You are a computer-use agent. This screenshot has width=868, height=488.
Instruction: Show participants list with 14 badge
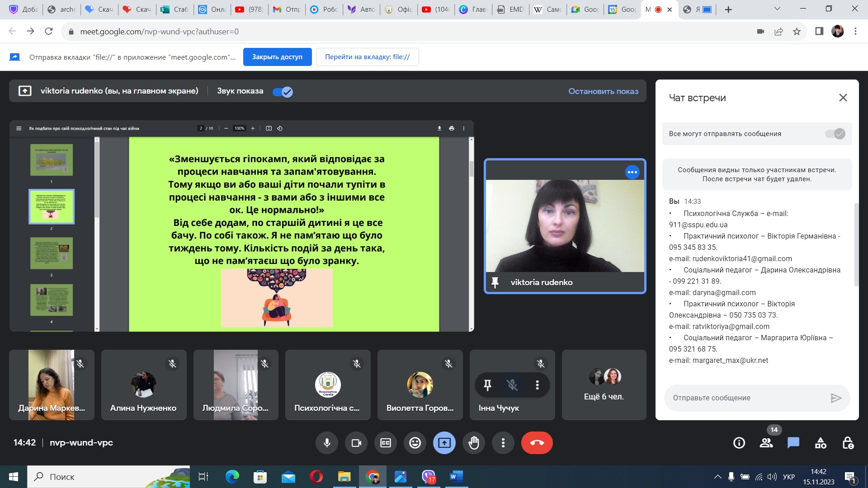[766, 443]
